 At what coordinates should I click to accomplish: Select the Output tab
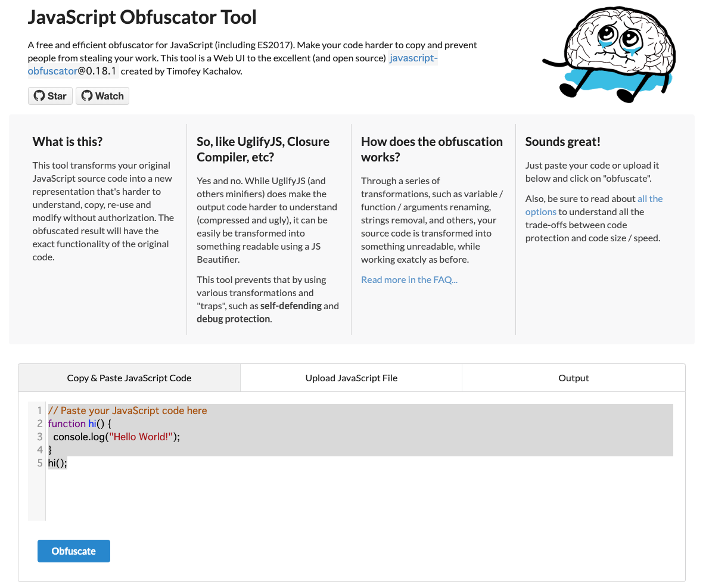(573, 378)
